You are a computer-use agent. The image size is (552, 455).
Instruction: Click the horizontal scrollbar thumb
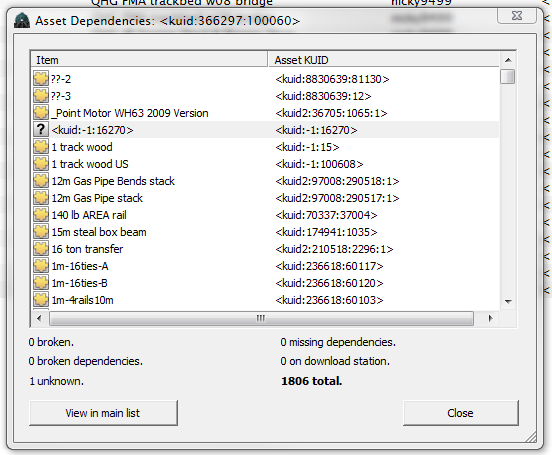pyautogui.click(x=261, y=318)
